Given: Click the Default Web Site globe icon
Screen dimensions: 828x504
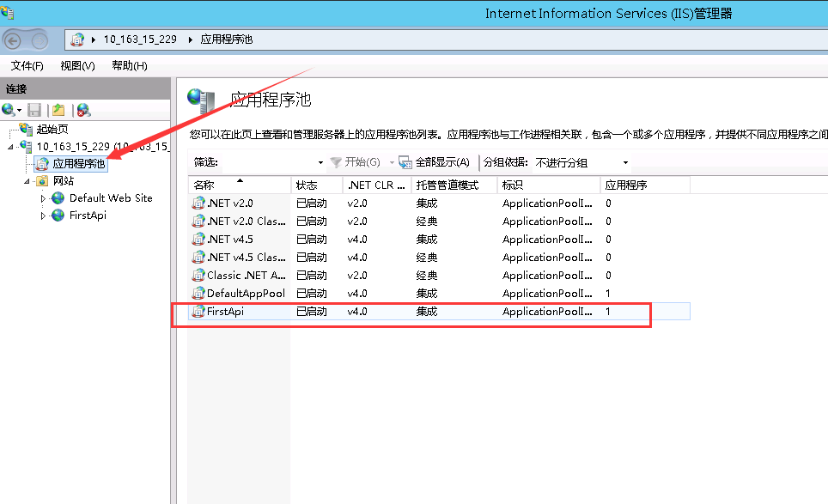Looking at the screenshot, I should (x=58, y=198).
